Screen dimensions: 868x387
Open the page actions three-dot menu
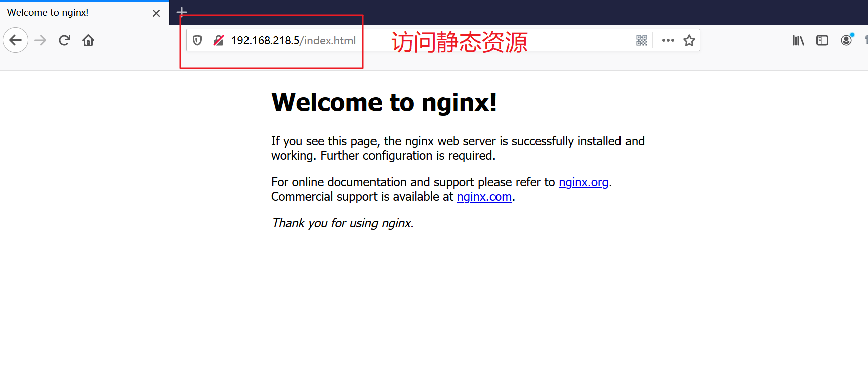pyautogui.click(x=668, y=40)
